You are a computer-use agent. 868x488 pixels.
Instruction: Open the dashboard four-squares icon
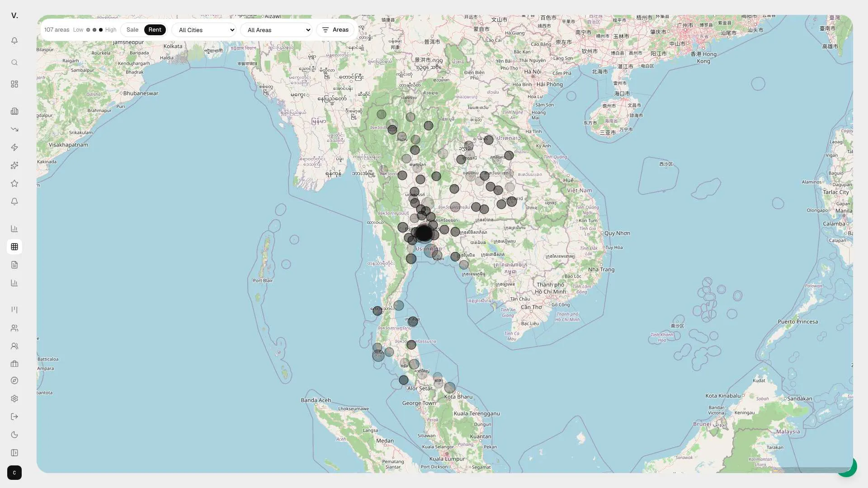click(14, 84)
